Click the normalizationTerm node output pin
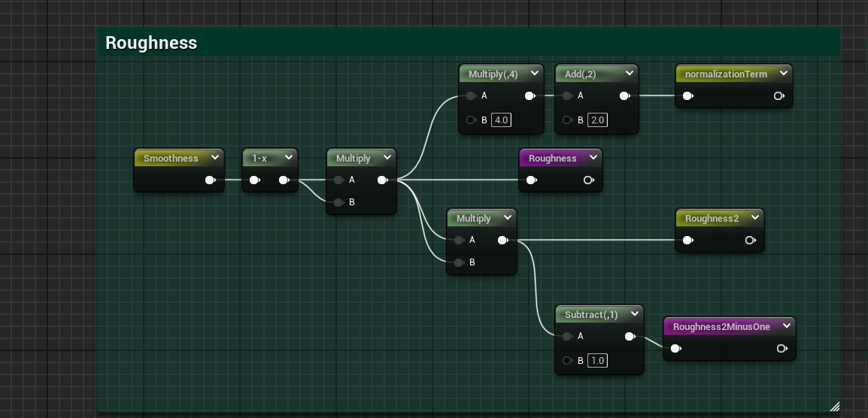Image resolution: width=868 pixels, height=418 pixels. [778, 96]
